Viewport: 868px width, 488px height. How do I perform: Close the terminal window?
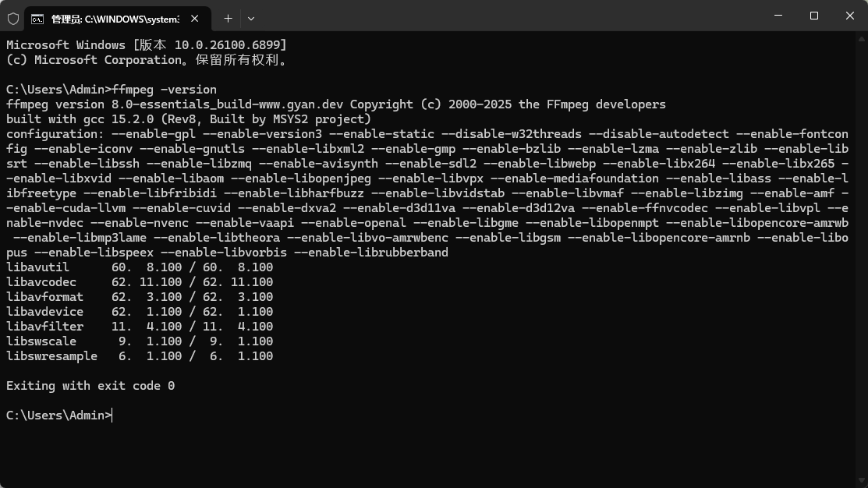850,16
